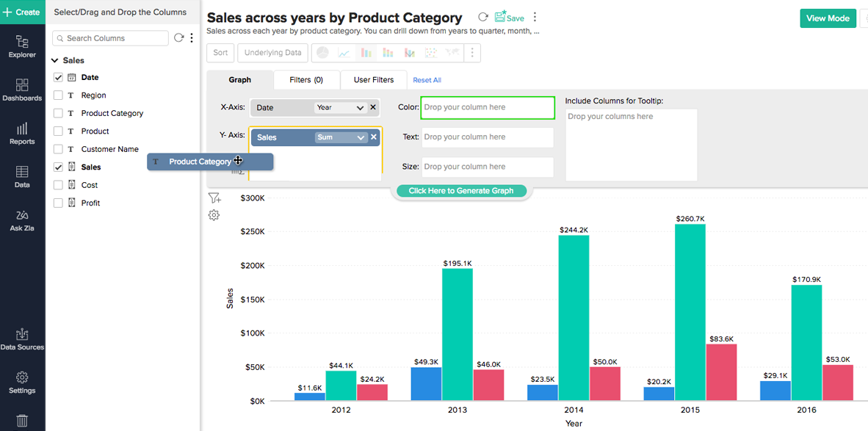This screenshot has height=431, width=868.
Task: Uncheck the Date column checkbox
Action: [58, 77]
